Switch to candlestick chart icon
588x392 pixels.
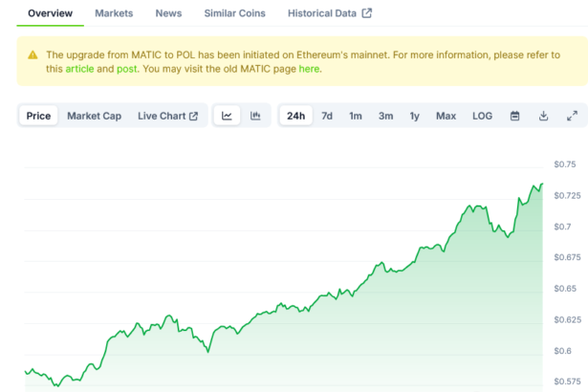click(x=255, y=116)
